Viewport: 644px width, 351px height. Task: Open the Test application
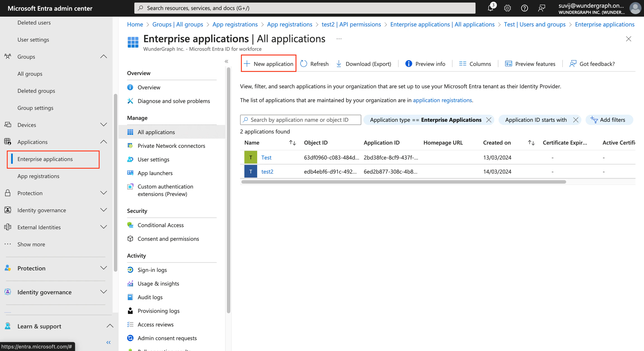266,157
